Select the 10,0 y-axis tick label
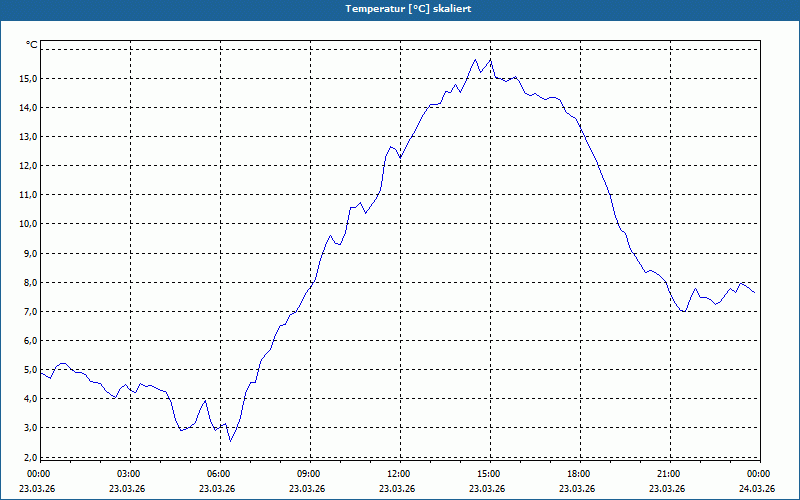Viewport: 800px width, 500px height. tap(28, 224)
